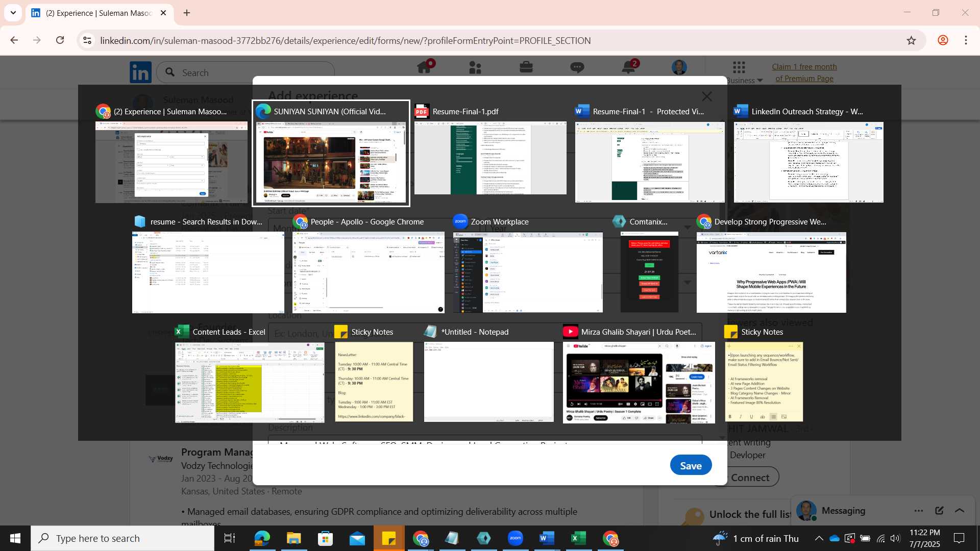Open the LinkedIn Jobs briefcase icon
This screenshot has height=551, width=980.
click(526, 67)
